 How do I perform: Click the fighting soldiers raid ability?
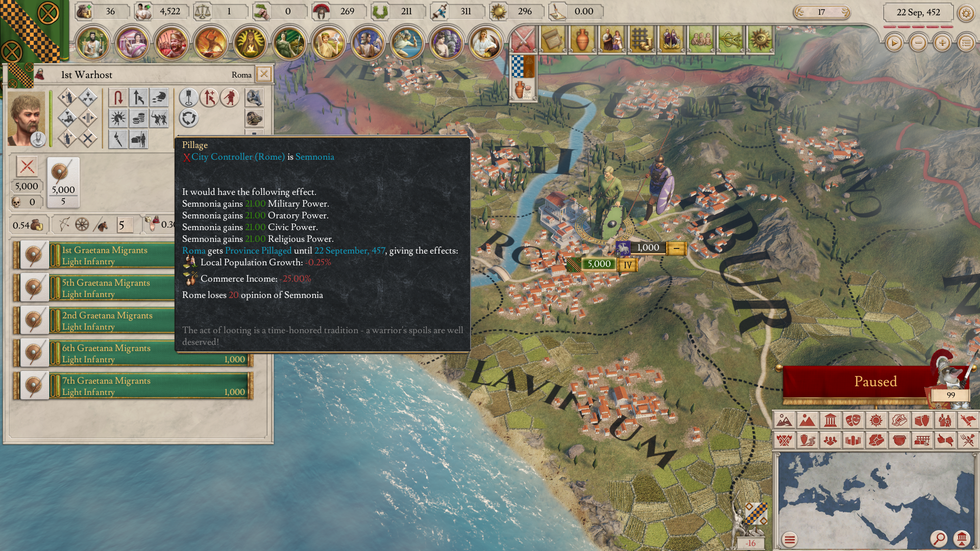[x=159, y=118]
